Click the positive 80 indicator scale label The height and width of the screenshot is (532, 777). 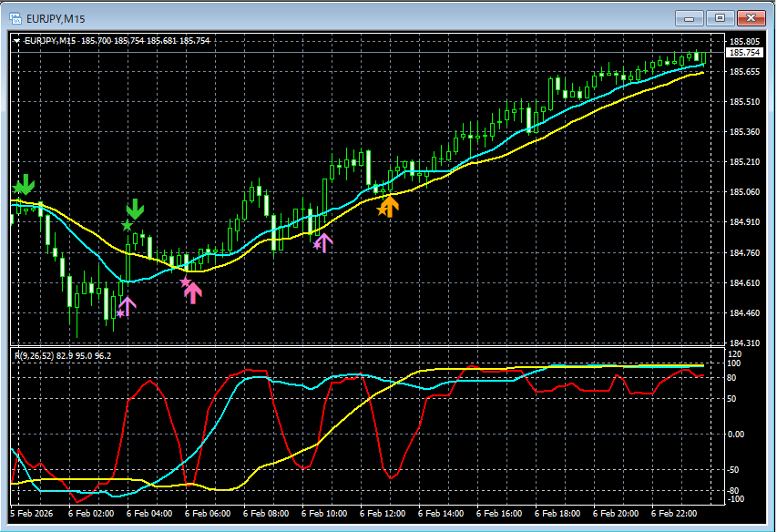click(x=731, y=378)
